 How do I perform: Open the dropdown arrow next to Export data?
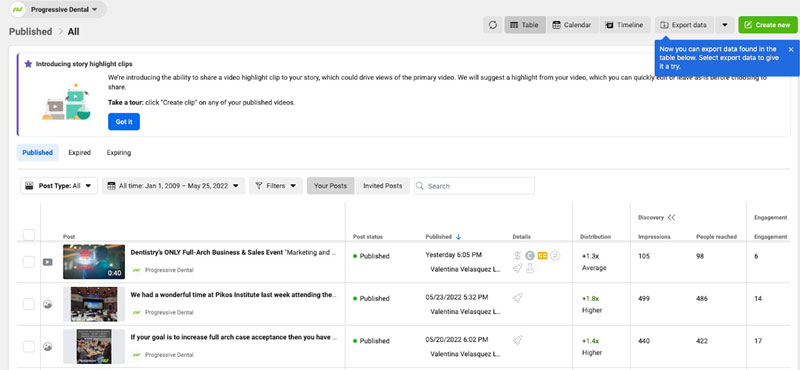(724, 25)
